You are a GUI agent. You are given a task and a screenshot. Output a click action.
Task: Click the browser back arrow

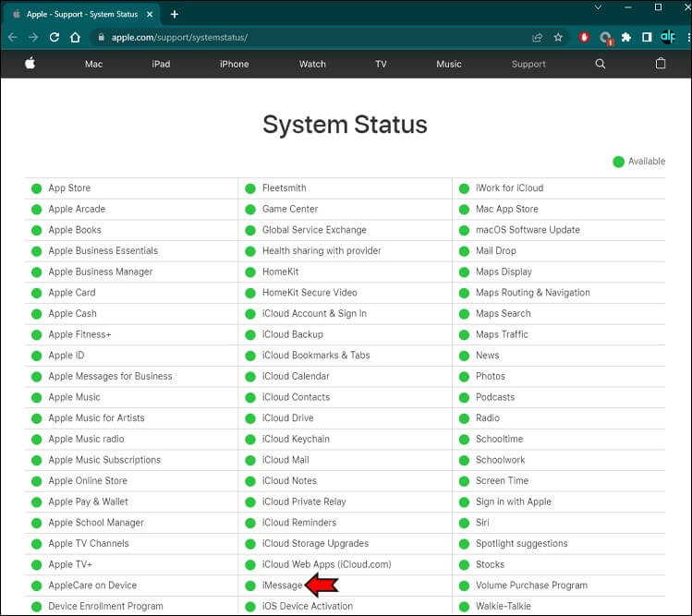(x=12, y=38)
